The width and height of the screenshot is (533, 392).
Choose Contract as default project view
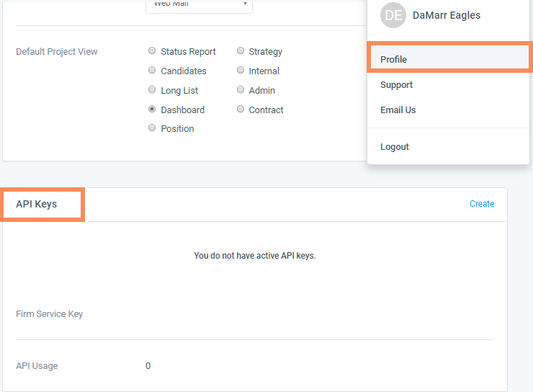tap(241, 109)
